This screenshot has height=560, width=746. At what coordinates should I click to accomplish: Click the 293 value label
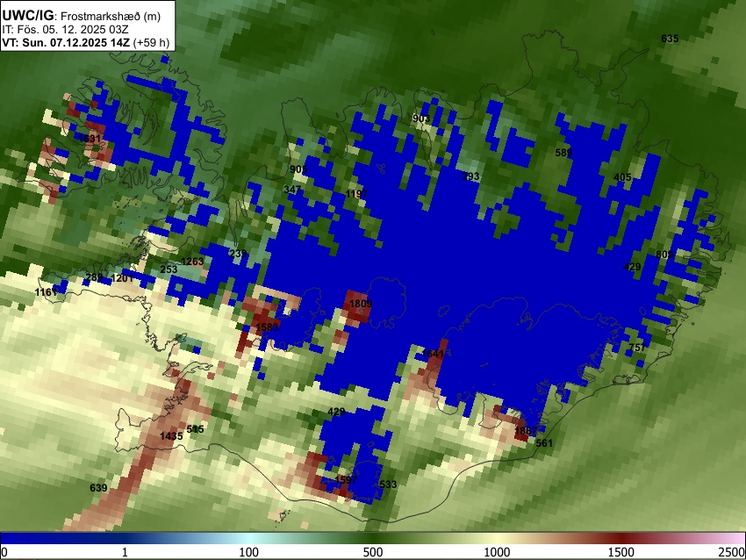470,176
